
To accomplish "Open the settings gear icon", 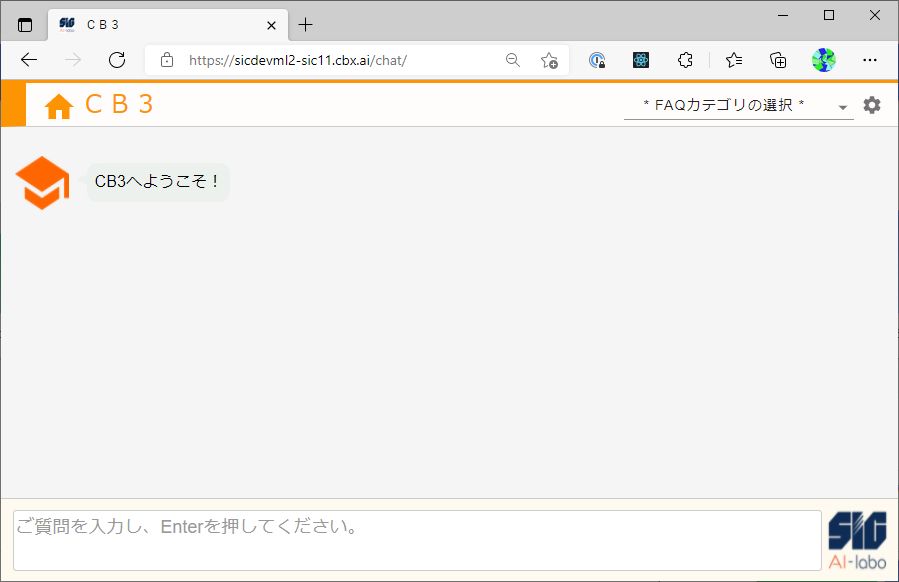I will 872,105.
